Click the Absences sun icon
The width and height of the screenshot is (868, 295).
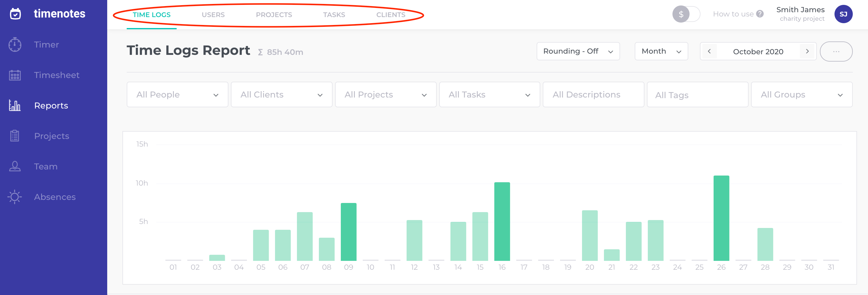pos(15,197)
